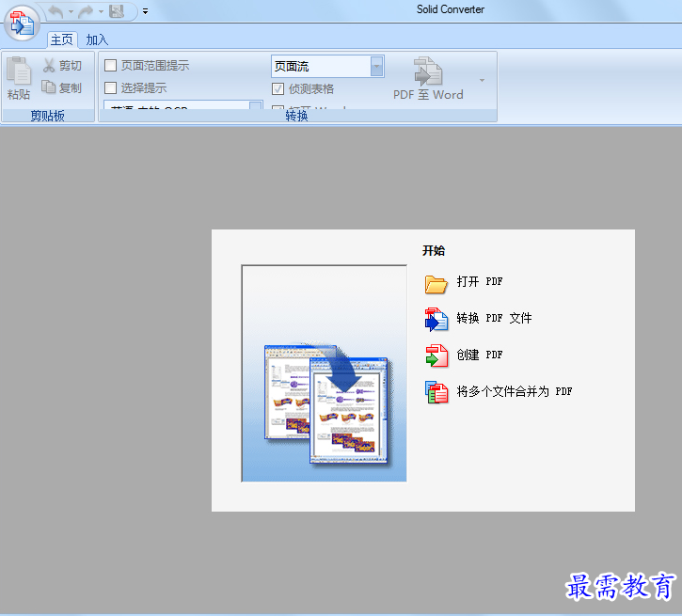Click the 打开 PDF folder icon
This screenshot has height=616, width=682.
[x=436, y=284]
